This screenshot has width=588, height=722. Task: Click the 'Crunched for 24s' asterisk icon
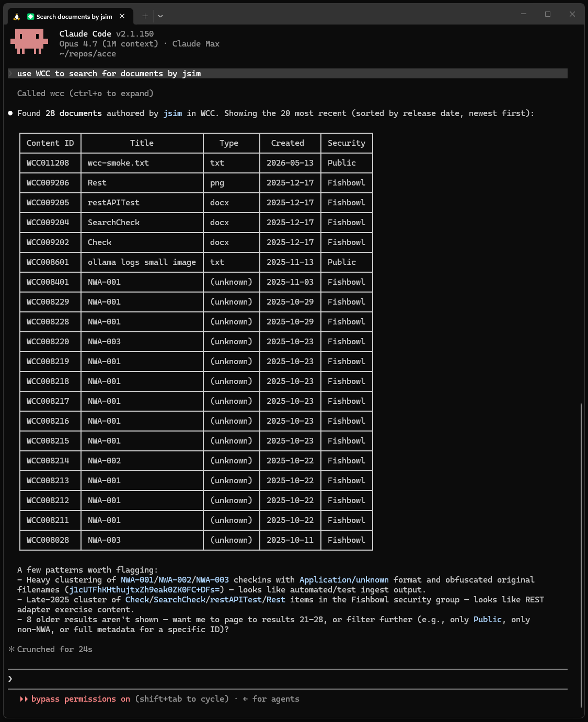point(11,649)
